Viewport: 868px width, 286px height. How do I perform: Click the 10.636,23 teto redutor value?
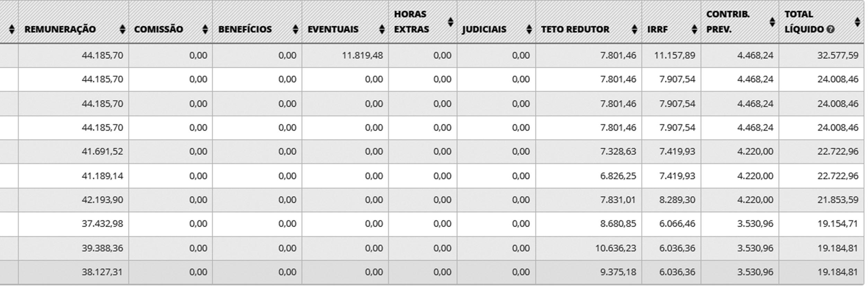615,248
